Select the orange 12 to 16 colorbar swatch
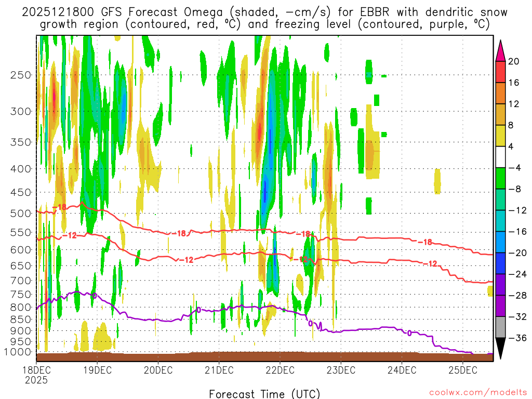The height and width of the screenshot is (399, 532). [x=500, y=94]
